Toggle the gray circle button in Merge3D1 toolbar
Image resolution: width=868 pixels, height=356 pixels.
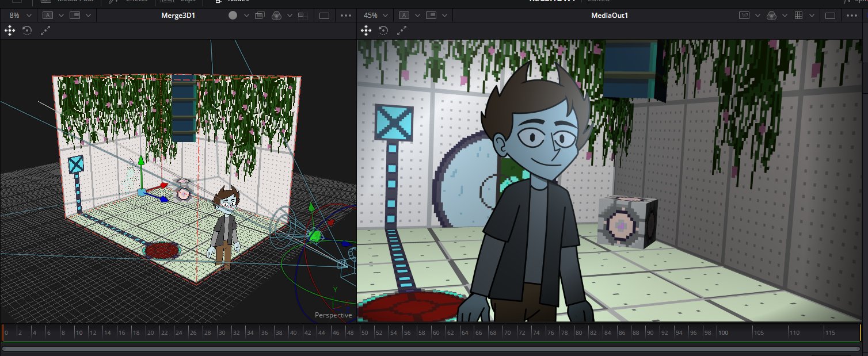tap(233, 16)
